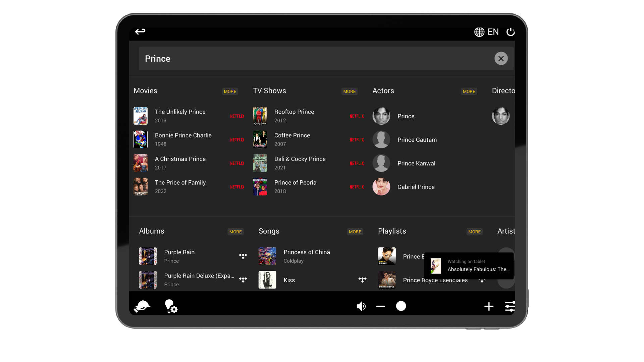The width and height of the screenshot is (644, 362).
Task: Select the 'Prince Royce Esenciales' playlist title
Action: tap(435, 280)
